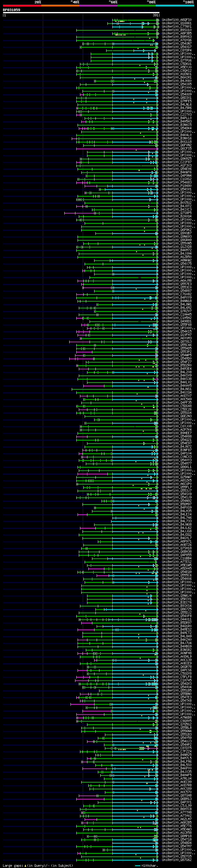This screenshot has height=868, width=197.
Task: Select hit UniRef100_A0CS89
Action: [x=177, y=789]
